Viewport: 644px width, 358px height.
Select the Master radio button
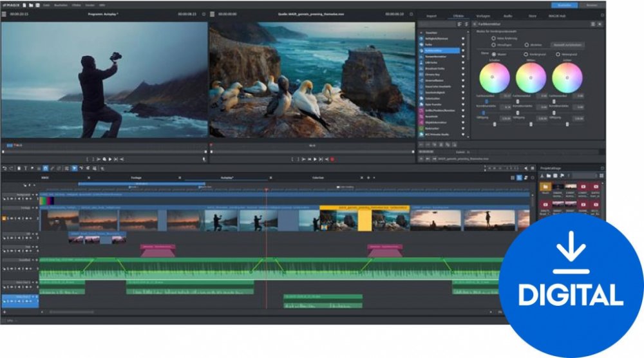pyautogui.click(x=494, y=54)
